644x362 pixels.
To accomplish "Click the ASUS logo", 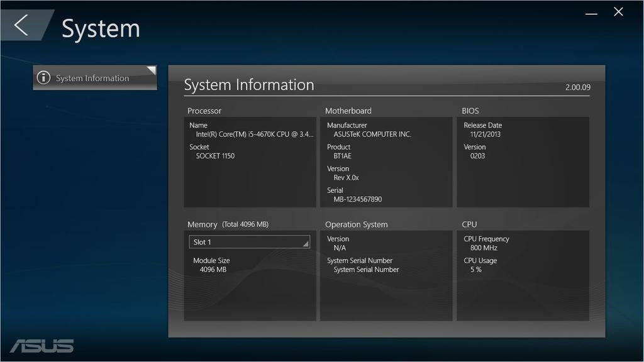I will [x=42, y=346].
